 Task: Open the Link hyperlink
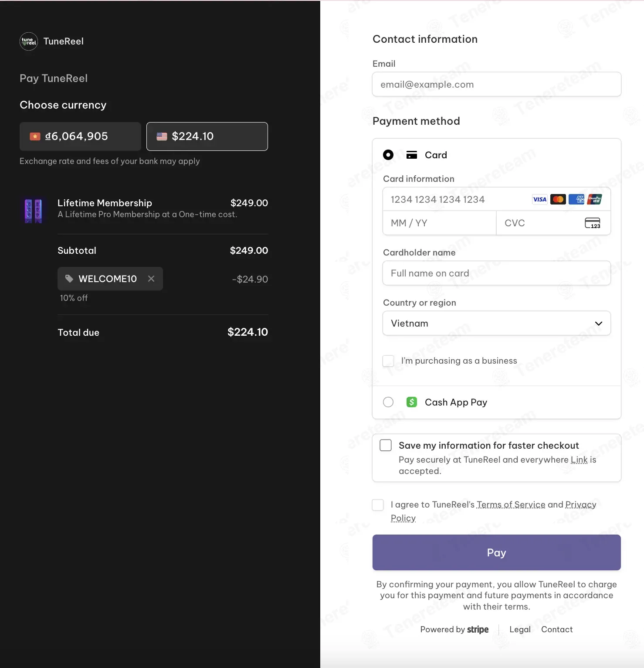coord(579,460)
